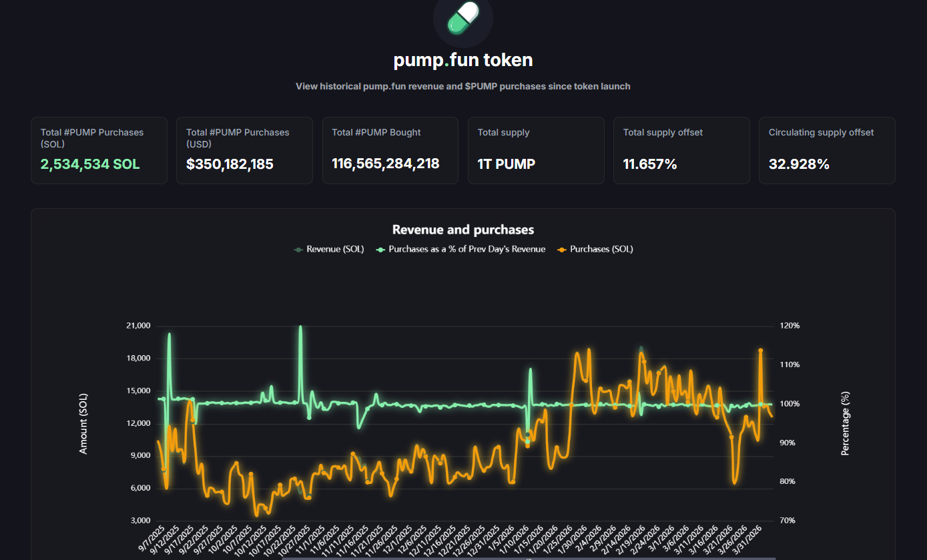Click the Total supply 1T PUMP card
This screenshot has width=927, height=560.
coord(535,150)
